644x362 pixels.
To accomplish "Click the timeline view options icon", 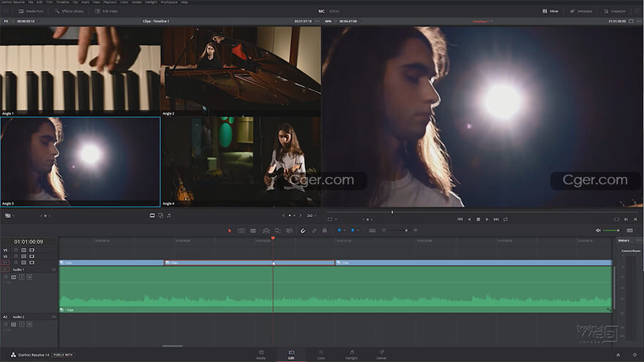I will tap(372, 230).
